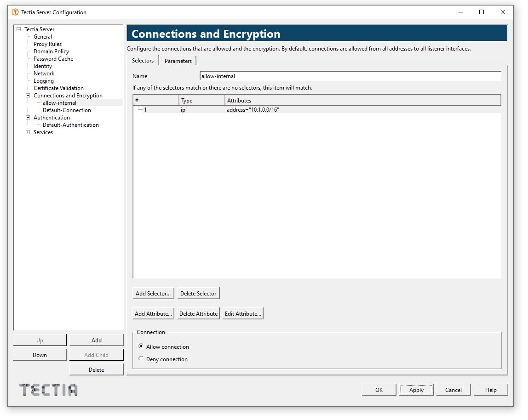Select Connections and Encryption tree label

[x=68, y=96]
